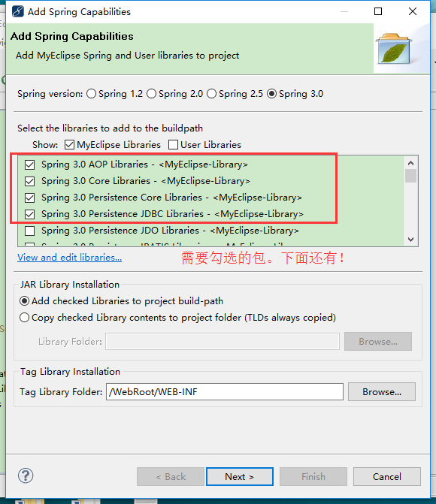Viewport: 436px width, 504px height.
Task: Select the Spring 1.2 version option
Action: [92, 94]
